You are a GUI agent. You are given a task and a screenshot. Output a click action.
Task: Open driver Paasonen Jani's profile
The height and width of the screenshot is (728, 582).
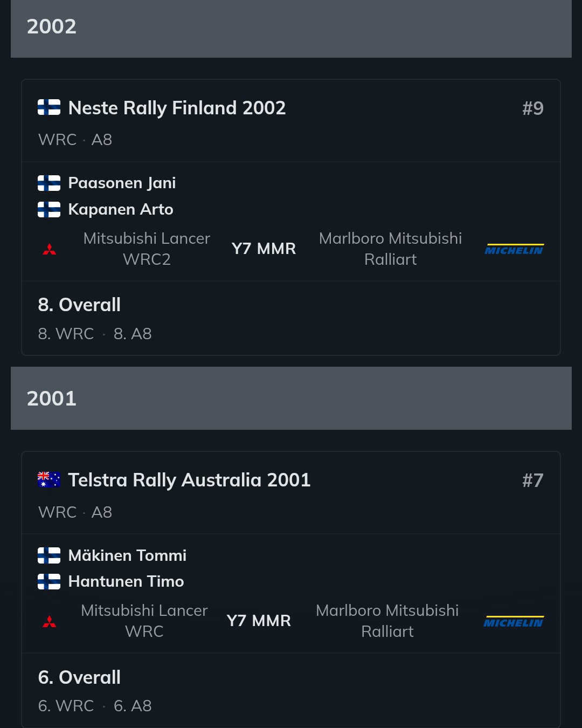click(x=122, y=183)
